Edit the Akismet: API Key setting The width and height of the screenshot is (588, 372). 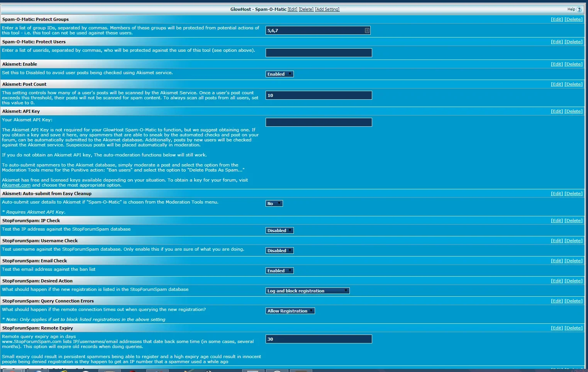point(557,111)
